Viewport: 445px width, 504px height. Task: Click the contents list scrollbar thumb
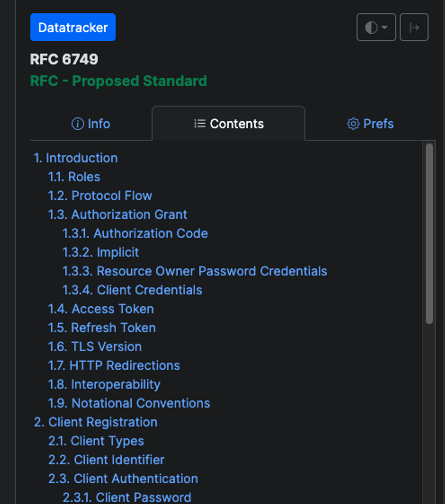point(429,233)
